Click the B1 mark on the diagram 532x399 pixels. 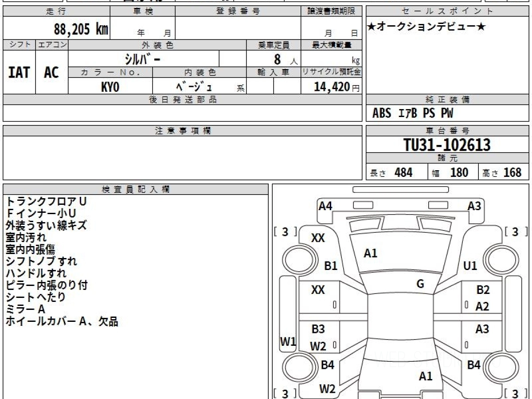331,266
